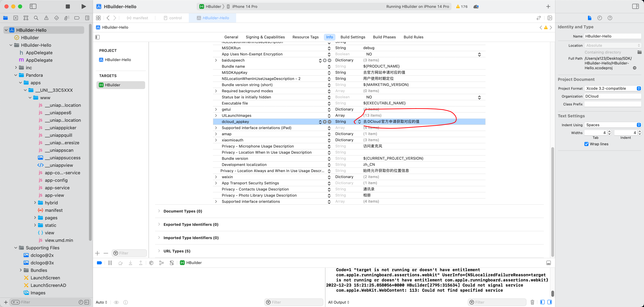Toggle breakpoints activation in debug bar
Screen dimensions: 644x307
(x=99, y=263)
